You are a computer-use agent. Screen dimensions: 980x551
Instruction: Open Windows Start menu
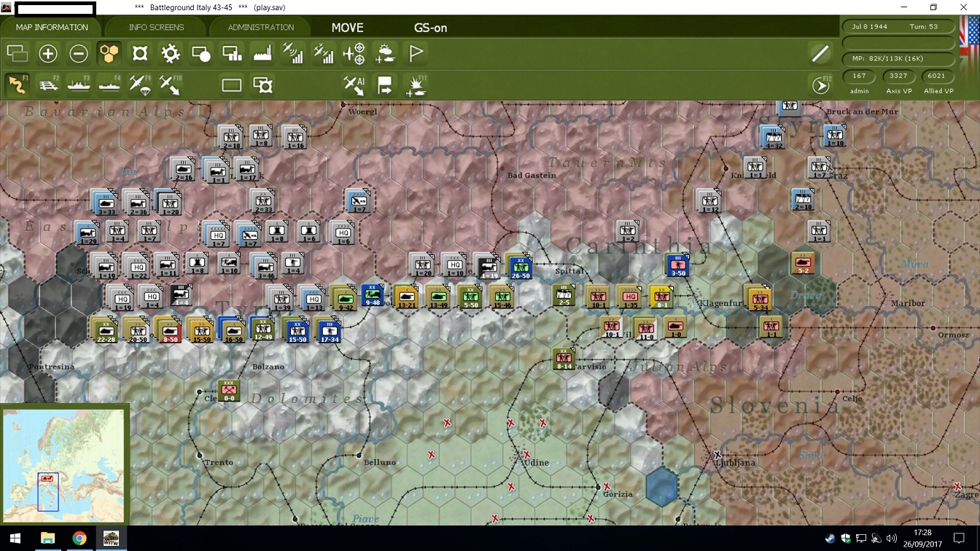coord(15,539)
